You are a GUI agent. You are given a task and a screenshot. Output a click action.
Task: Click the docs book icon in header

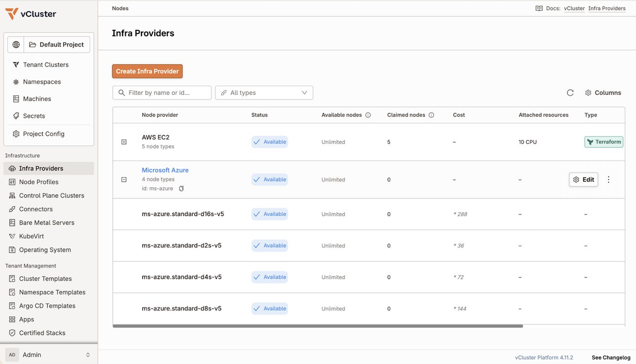tap(539, 8)
